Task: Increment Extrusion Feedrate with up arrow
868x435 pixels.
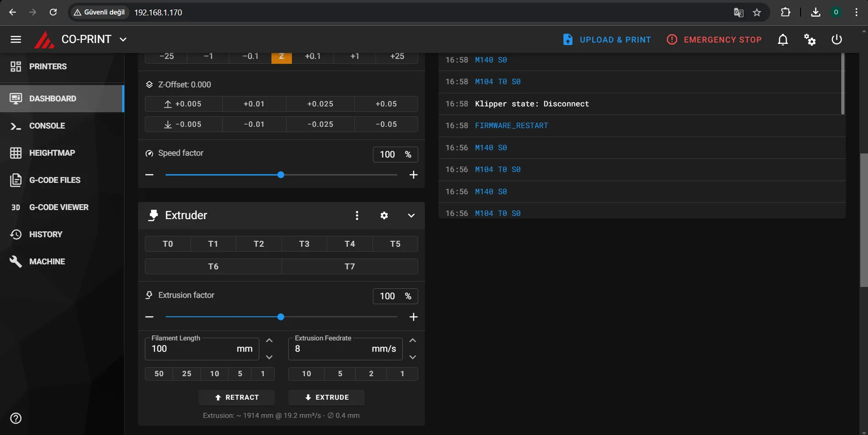Action: pos(413,340)
